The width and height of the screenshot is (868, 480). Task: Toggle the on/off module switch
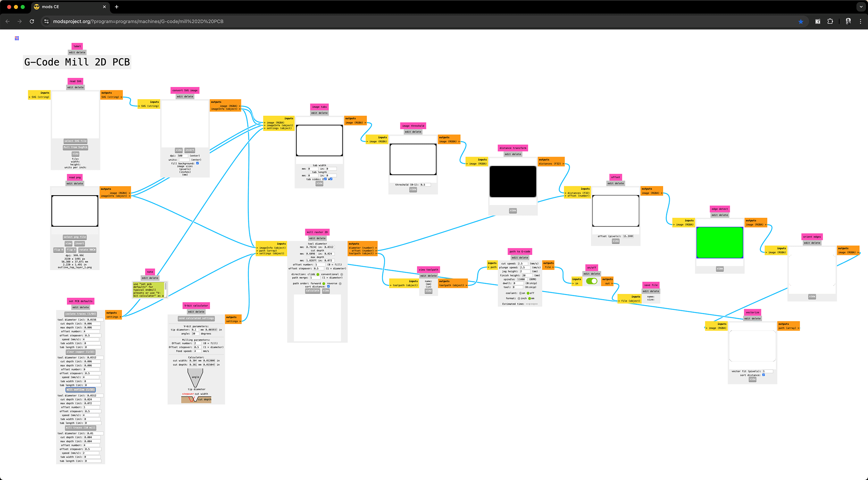click(592, 281)
